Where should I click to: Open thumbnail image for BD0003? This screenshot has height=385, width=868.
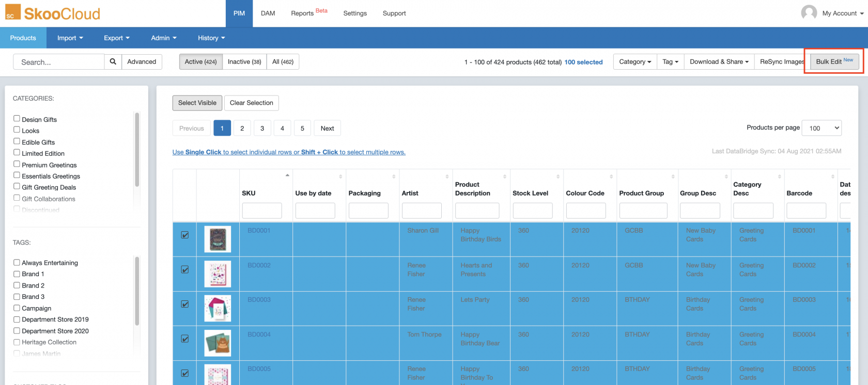coord(218,308)
